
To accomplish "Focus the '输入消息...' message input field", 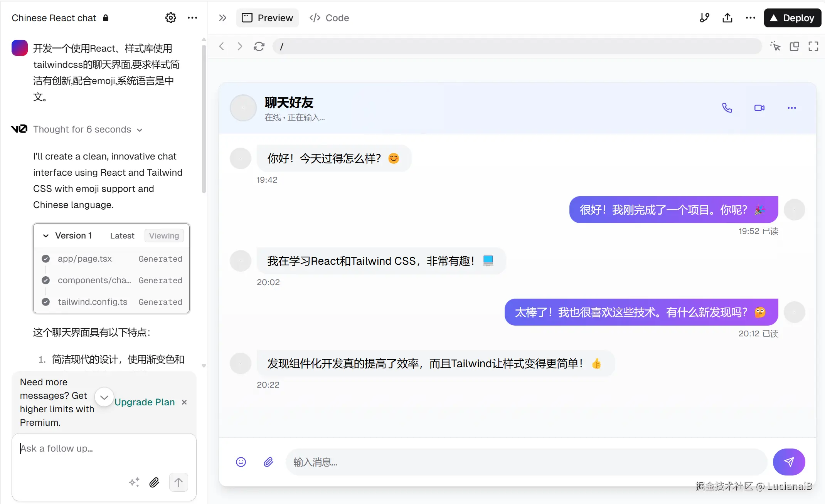I will click(526, 462).
